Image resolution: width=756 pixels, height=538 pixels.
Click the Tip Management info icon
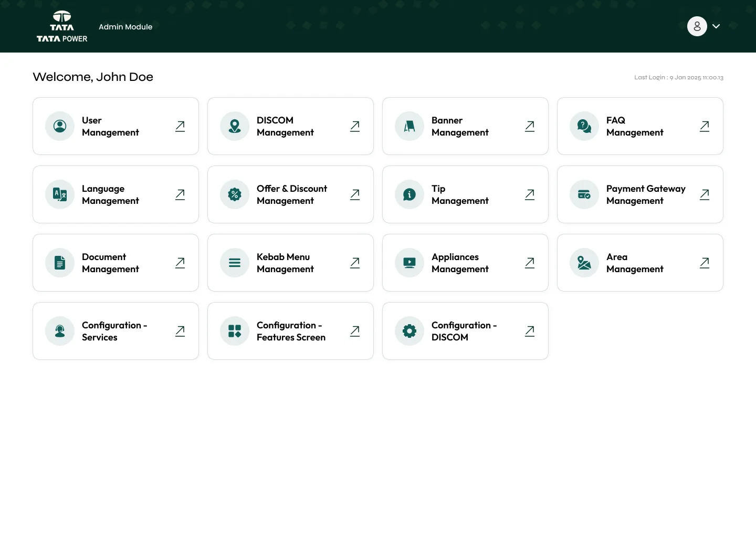(409, 194)
